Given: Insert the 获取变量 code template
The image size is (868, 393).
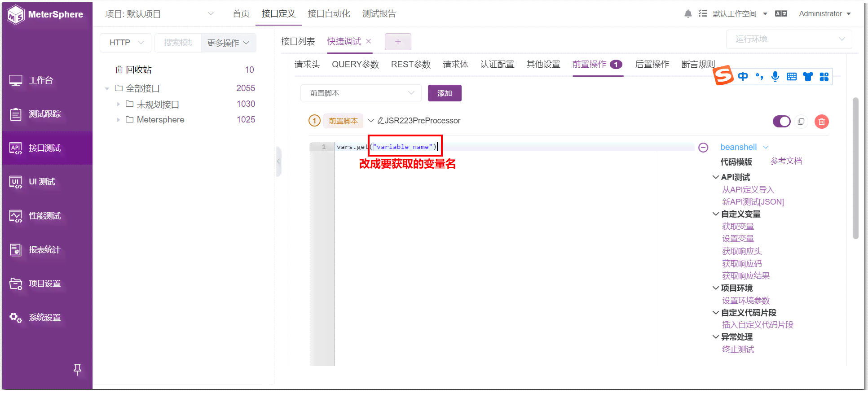Looking at the screenshot, I should tap(738, 227).
